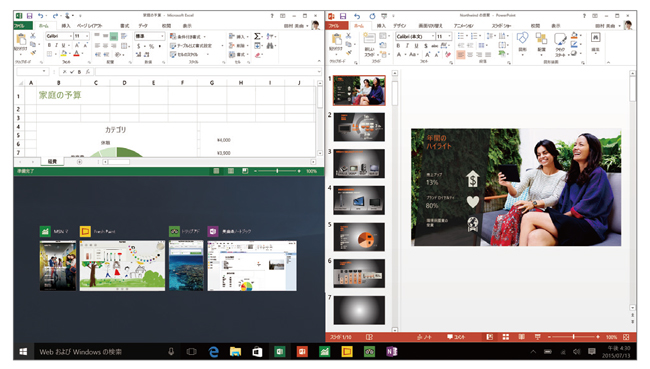Viewport: 650px width, 369px height.
Task: Open File Explorer from the taskbar
Action: coord(235,352)
